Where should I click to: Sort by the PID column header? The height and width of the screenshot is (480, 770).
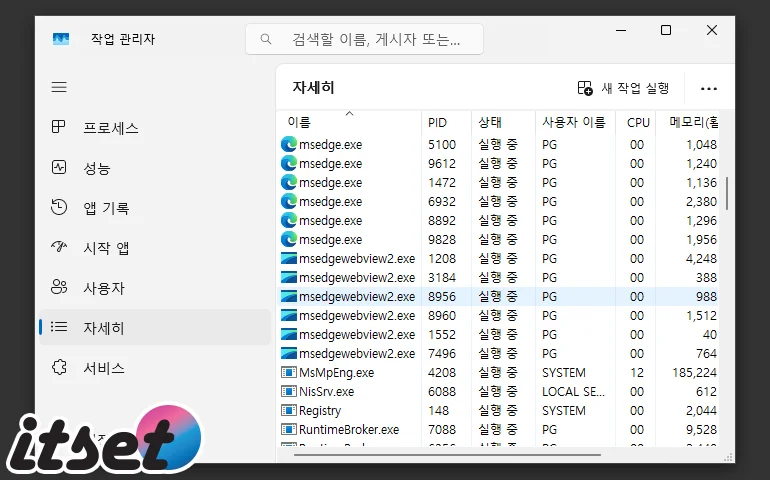click(x=446, y=122)
